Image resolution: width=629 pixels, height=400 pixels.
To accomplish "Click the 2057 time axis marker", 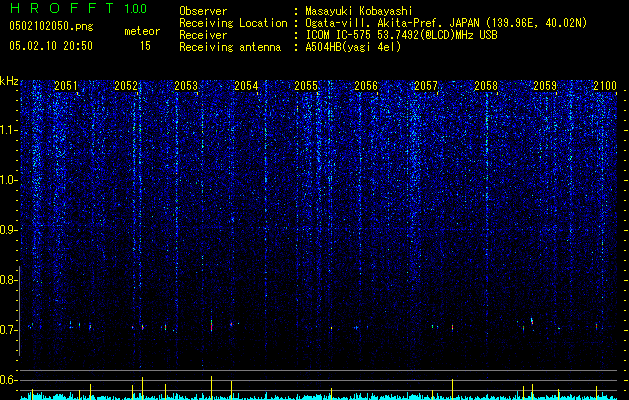I will 426,86.
